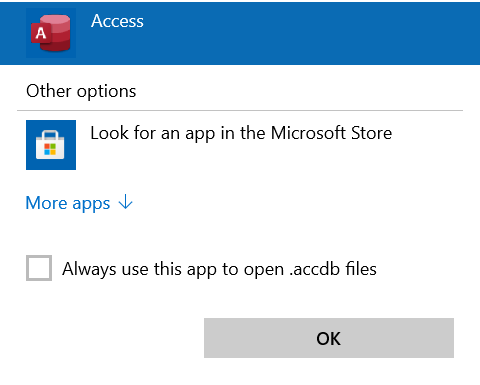Screen dimensions: 480x385
Task: Select the Access app entry text
Action: 117,21
